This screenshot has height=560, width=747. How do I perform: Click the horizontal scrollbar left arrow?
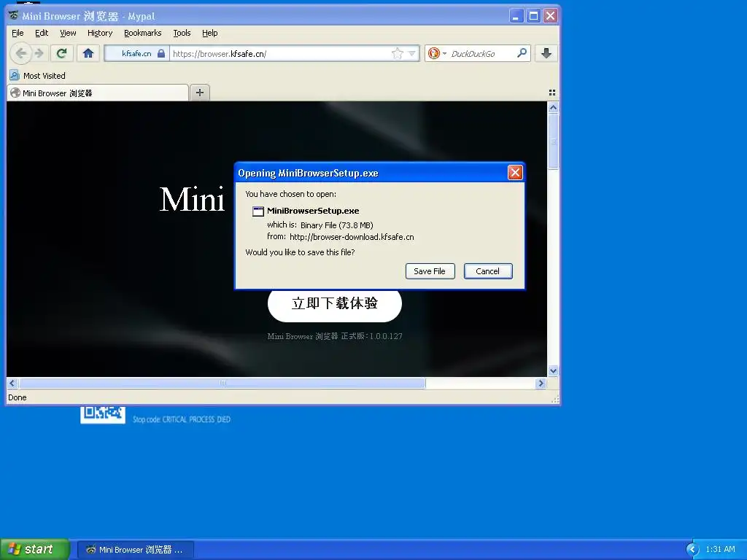[12, 383]
